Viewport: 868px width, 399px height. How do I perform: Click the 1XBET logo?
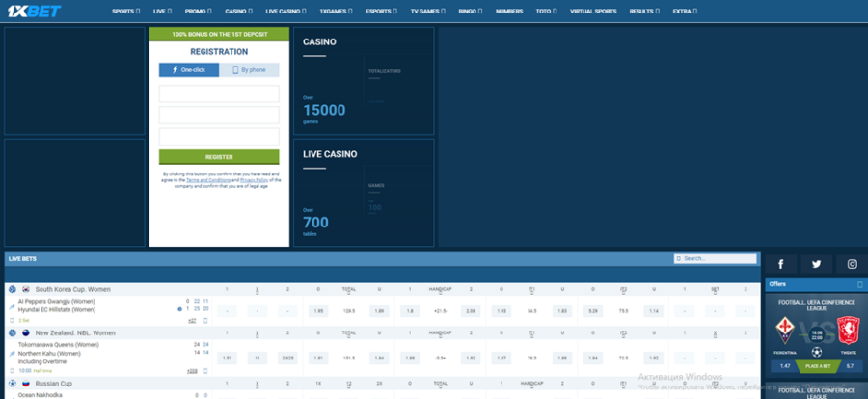click(34, 11)
